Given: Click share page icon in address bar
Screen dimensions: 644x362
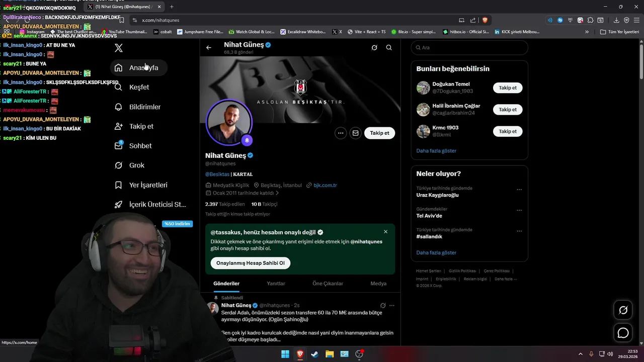Looking at the screenshot, I should [x=473, y=20].
